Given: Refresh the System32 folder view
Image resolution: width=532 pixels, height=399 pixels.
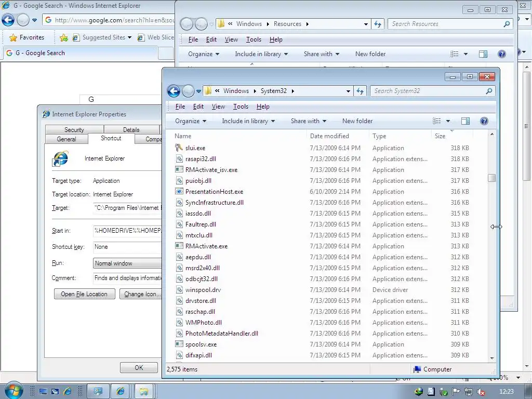Looking at the screenshot, I should pos(360,91).
